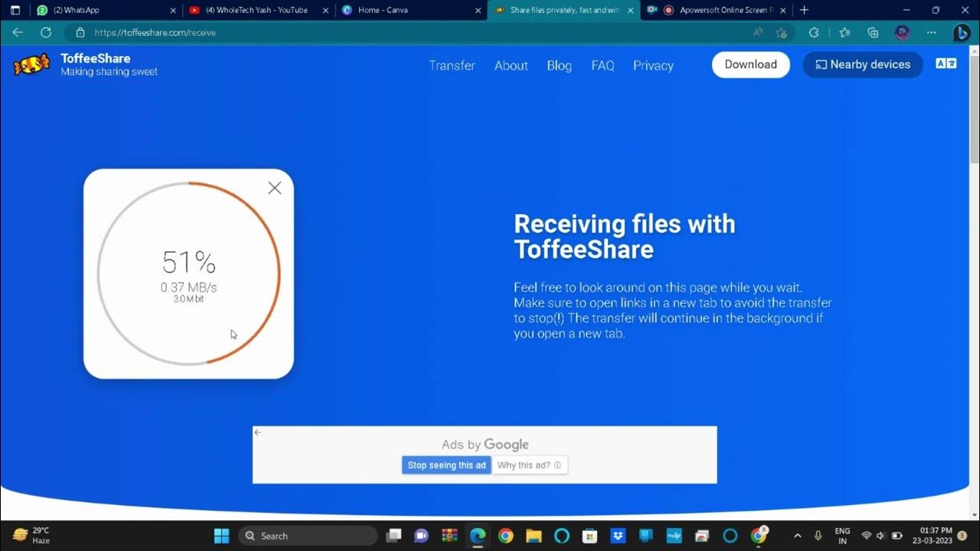The width and height of the screenshot is (980, 551).
Task: Click the language translate icon in the site header
Action: click(x=946, y=64)
